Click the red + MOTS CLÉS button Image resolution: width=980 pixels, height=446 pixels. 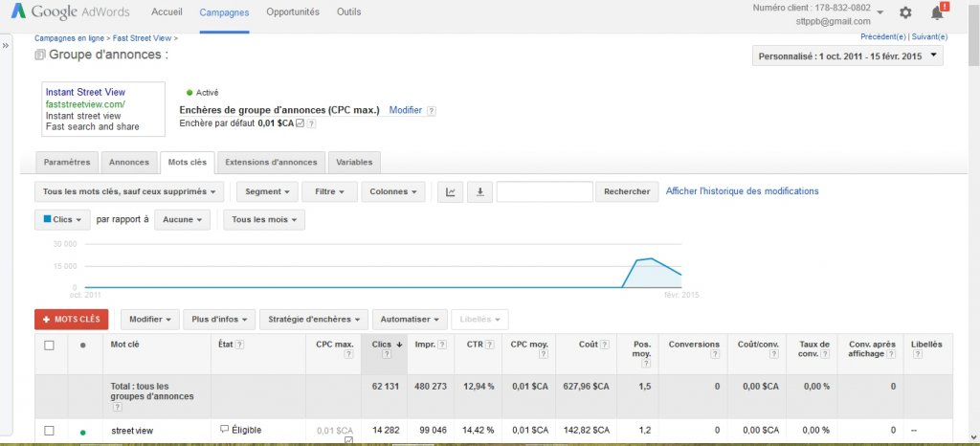71,320
